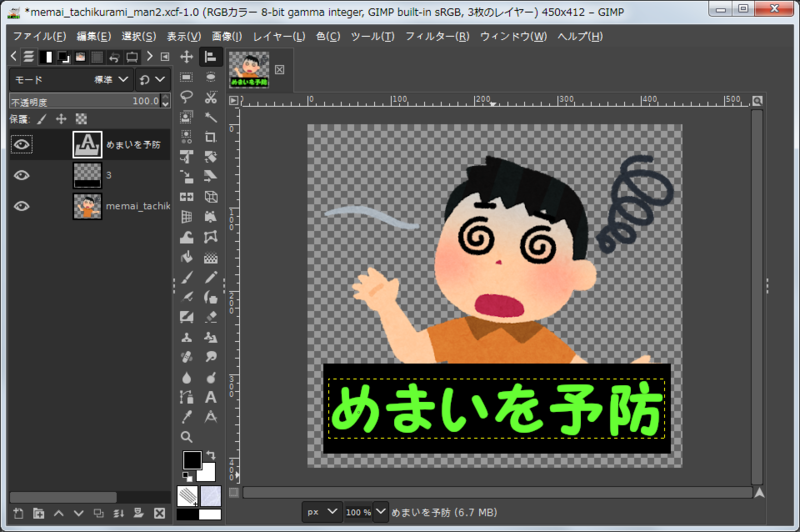The width and height of the screenshot is (800, 532).
Task: Select the Scale tool
Action: (x=186, y=176)
